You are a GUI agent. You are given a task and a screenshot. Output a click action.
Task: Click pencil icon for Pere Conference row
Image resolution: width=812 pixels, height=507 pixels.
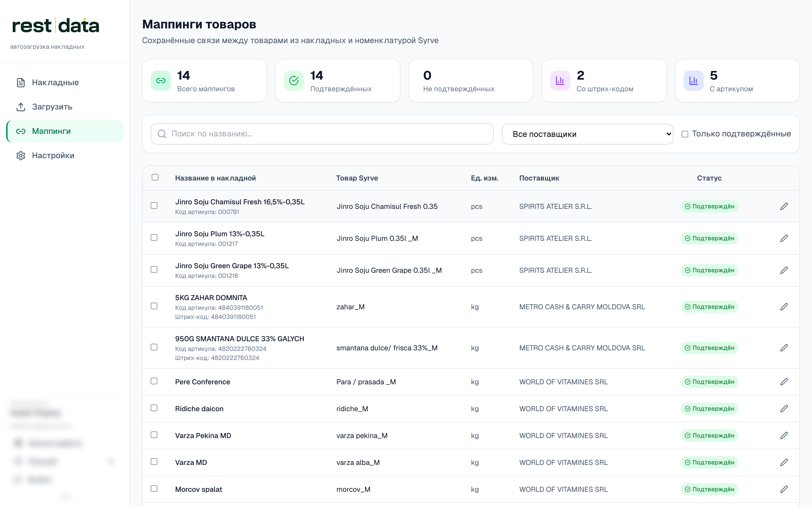(x=784, y=382)
